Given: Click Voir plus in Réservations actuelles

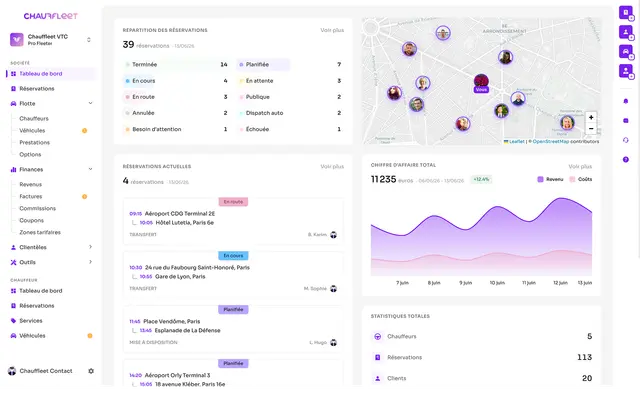Looking at the screenshot, I should point(332,167).
